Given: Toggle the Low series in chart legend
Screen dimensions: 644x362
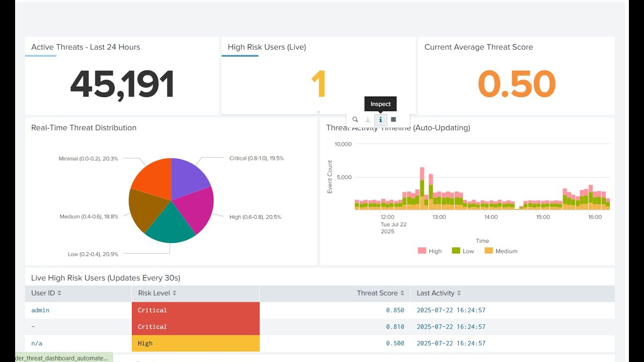Looking at the screenshot, I should [463, 251].
